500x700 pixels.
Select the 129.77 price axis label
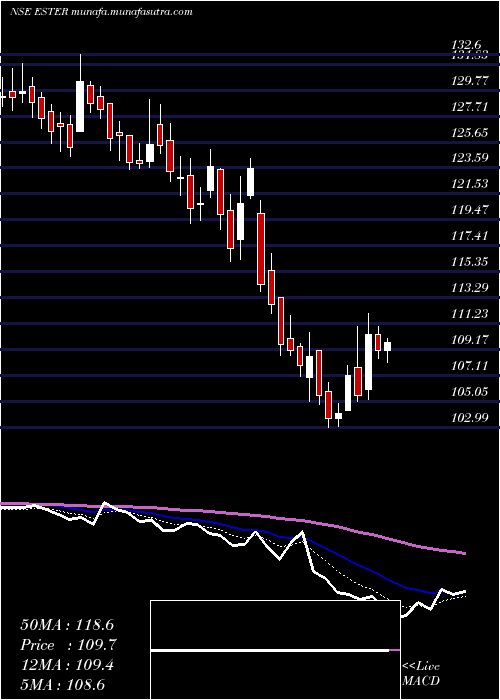coord(471,81)
